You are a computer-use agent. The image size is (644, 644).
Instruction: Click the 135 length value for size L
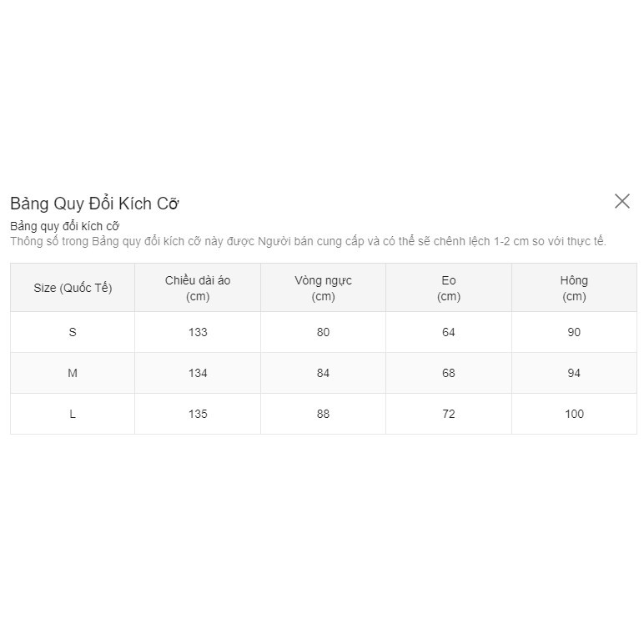(x=198, y=414)
